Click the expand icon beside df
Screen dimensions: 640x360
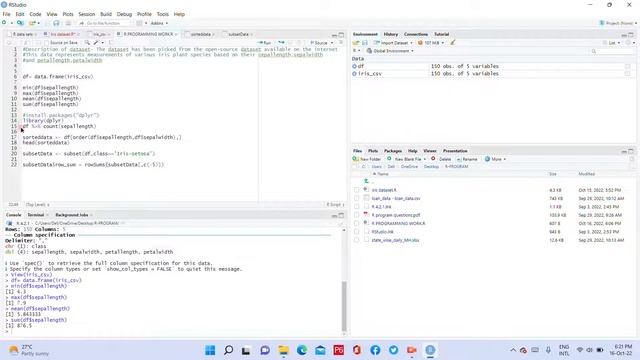coord(354,66)
